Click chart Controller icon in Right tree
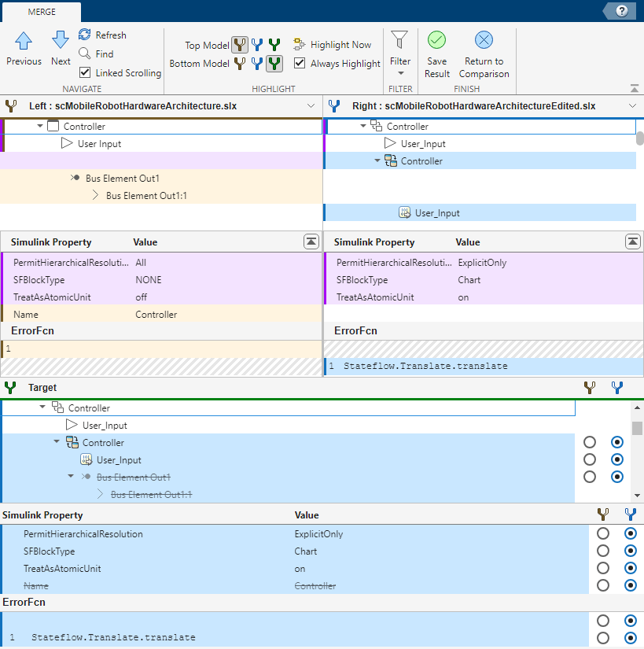The width and height of the screenshot is (644, 649). point(391,160)
